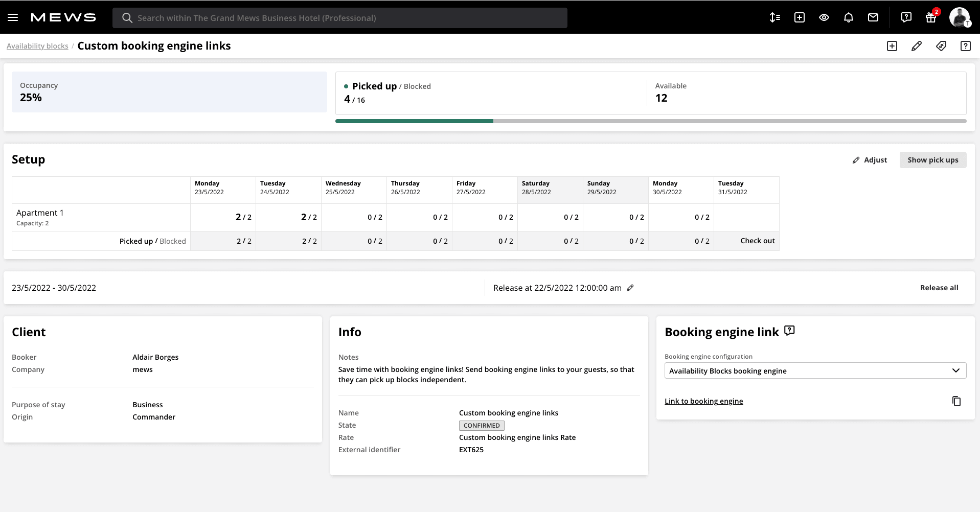Image resolution: width=980 pixels, height=512 pixels.
Task: Open the price tag icon near the page title
Action: point(941,46)
